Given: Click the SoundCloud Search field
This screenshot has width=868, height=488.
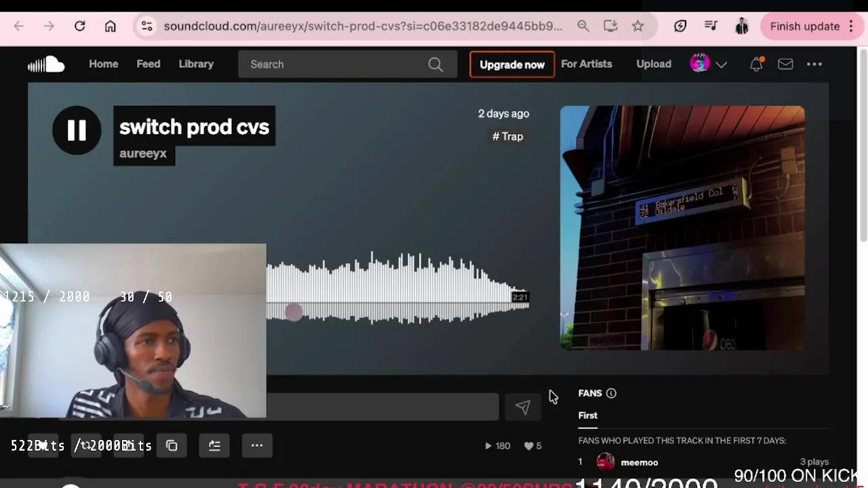Looking at the screenshot, I should pyautogui.click(x=348, y=64).
